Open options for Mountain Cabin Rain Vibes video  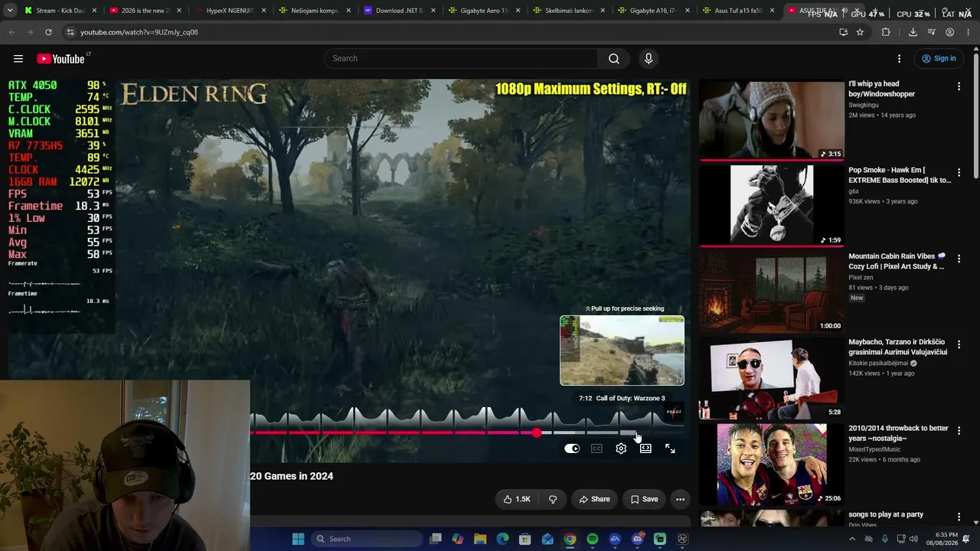(x=959, y=259)
